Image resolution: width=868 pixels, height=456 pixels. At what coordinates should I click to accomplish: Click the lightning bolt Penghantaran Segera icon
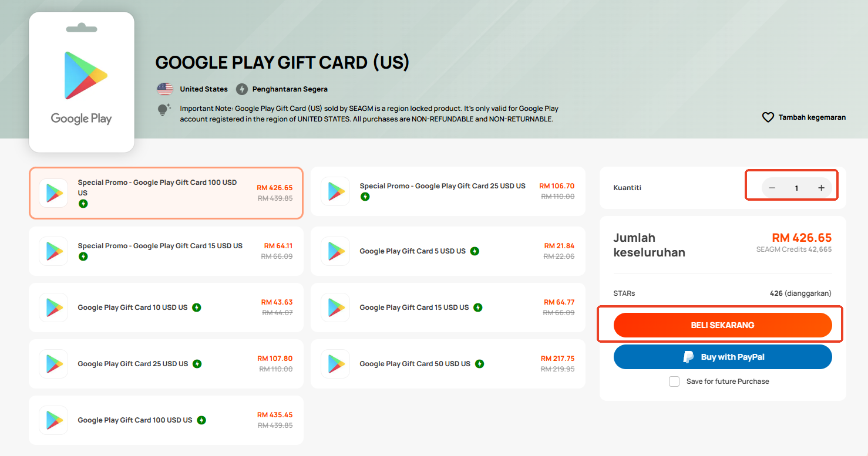pos(241,89)
